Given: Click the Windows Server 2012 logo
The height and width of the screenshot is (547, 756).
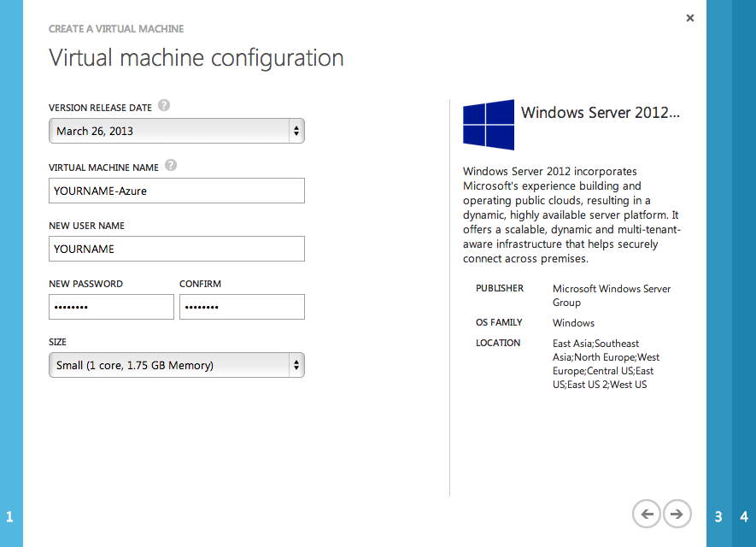Looking at the screenshot, I should tap(489, 125).
